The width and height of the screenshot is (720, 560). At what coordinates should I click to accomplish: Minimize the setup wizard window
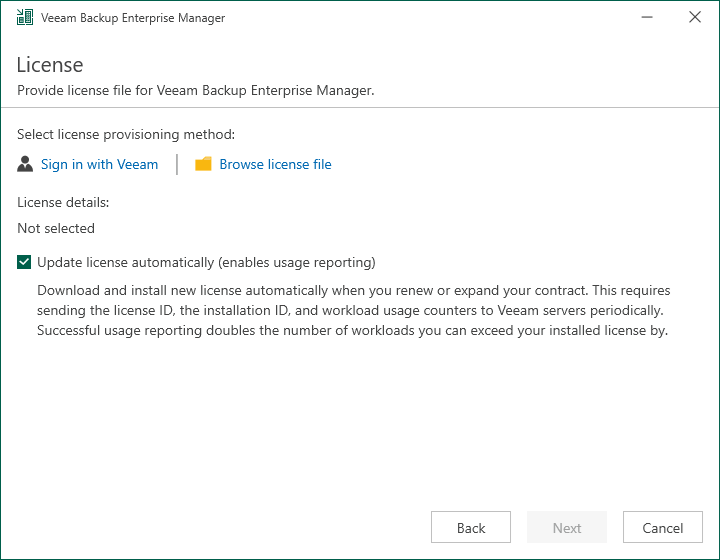[x=647, y=17]
